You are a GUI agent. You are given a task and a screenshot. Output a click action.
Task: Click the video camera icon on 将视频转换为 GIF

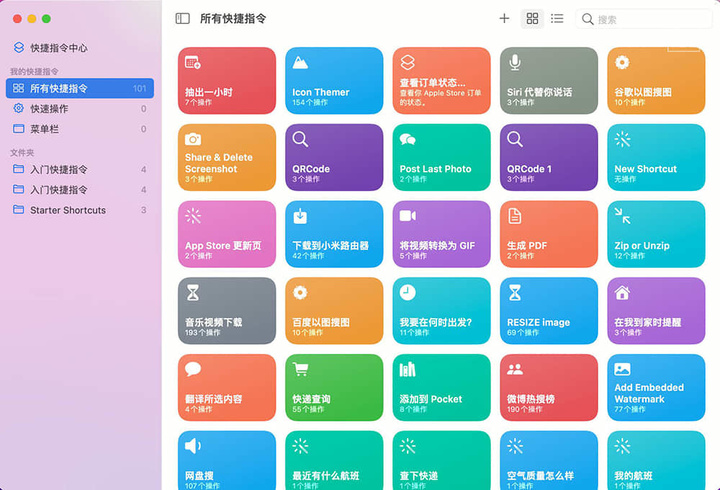407,216
